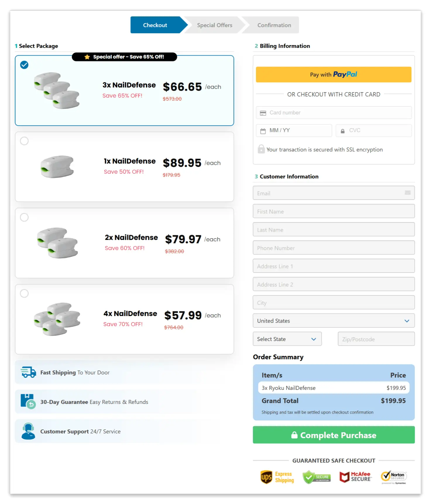The width and height of the screenshot is (431, 504).
Task: Click the Special offer Save 65% Off banner
Action: click(124, 57)
